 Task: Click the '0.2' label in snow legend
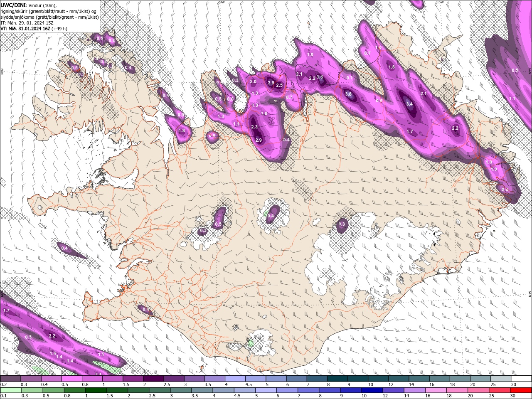pyautogui.click(x=3, y=384)
